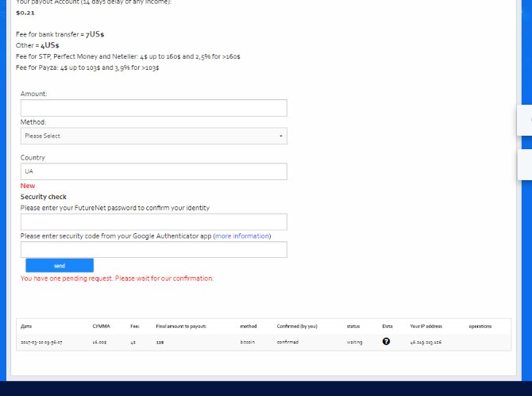
Task: Click the Google Authenticator code field
Action: (x=153, y=250)
